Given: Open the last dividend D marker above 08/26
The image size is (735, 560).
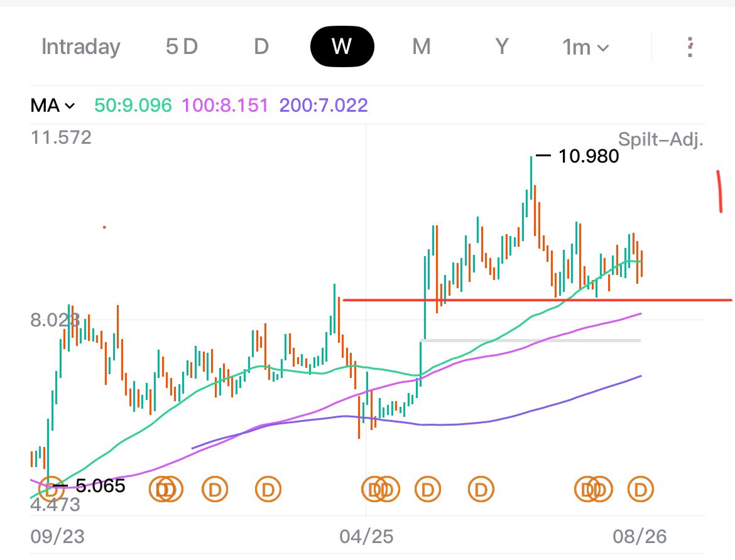Looking at the screenshot, I should 640,489.
